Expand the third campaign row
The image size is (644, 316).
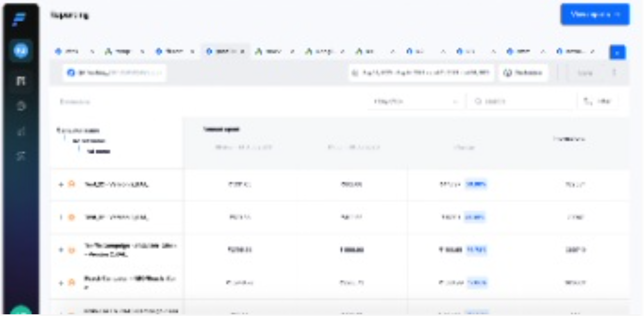click(x=61, y=250)
